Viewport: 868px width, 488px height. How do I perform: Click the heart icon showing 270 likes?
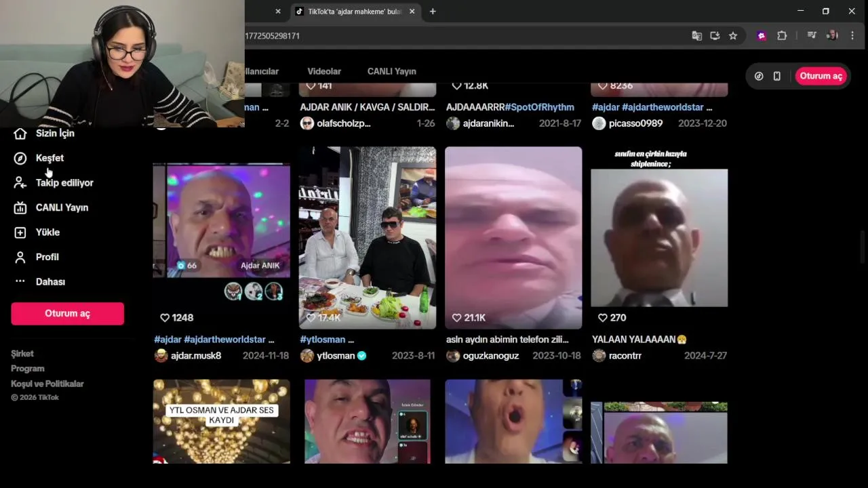[603, 317]
